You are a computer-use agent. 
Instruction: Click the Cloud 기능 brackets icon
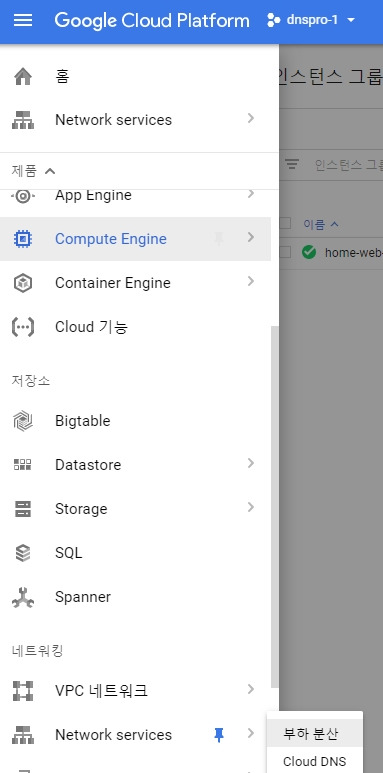coord(23,327)
